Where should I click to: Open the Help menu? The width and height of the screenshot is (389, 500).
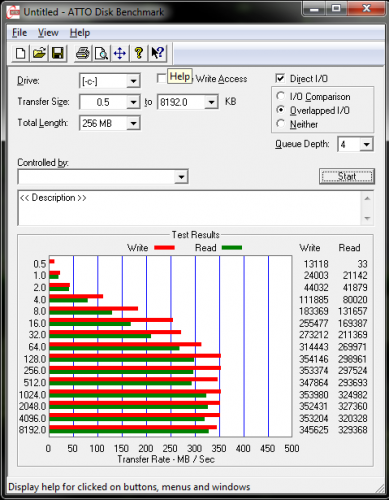[80, 33]
